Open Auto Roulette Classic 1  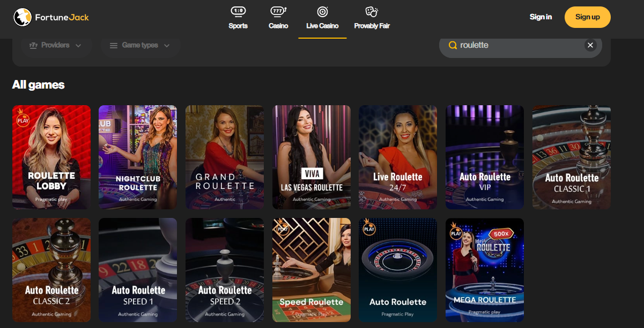[572, 157]
